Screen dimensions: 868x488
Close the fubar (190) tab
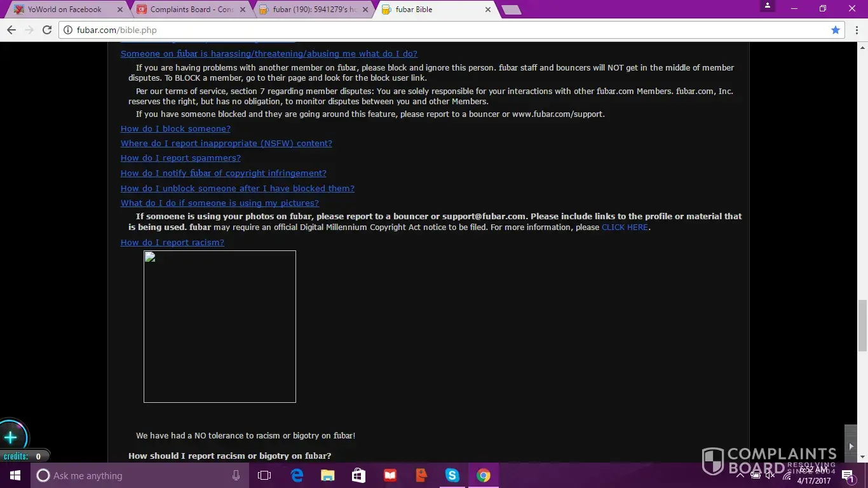pyautogui.click(x=365, y=10)
